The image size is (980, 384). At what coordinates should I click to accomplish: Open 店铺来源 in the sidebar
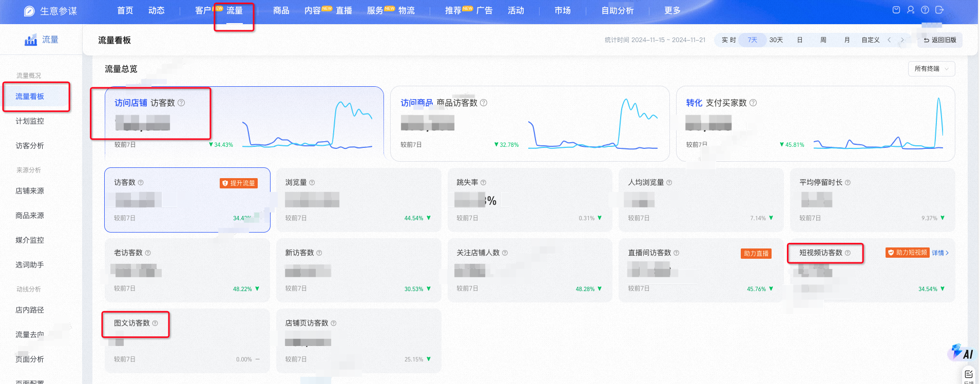(x=30, y=191)
